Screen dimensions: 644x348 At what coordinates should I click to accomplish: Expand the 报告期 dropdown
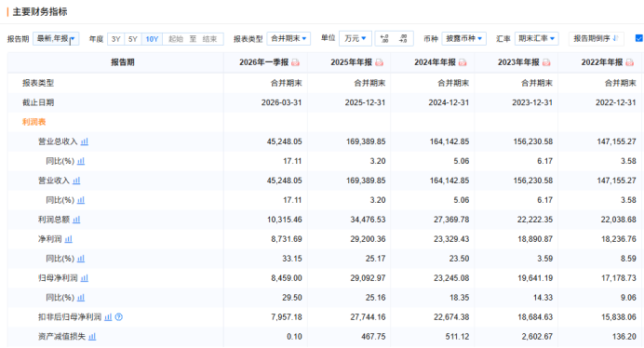56,39
